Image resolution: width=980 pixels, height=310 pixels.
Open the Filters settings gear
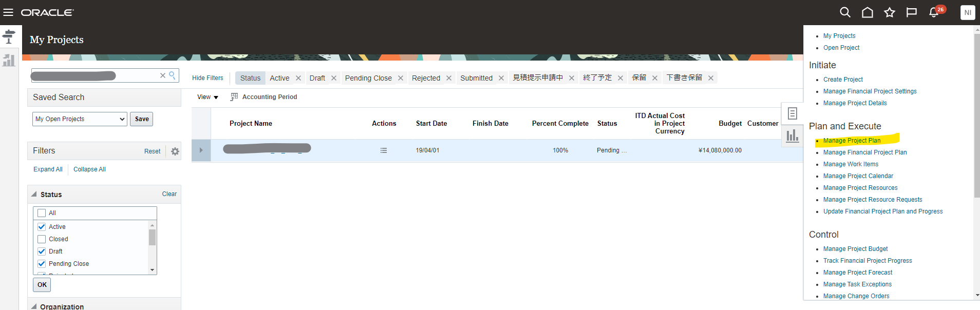[x=175, y=151]
